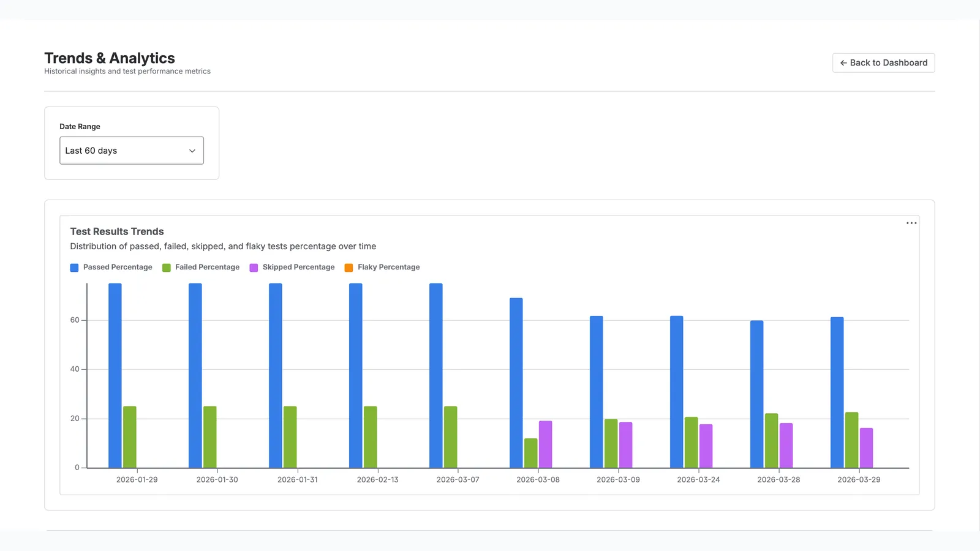Open the Date Range dropdown
This screenshot has width=980, height=551.
[132, 151]
